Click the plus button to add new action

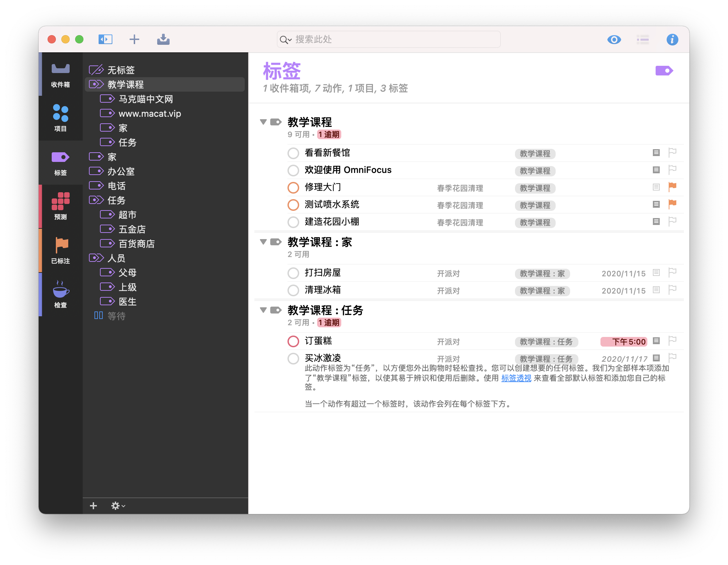[134, 39]
